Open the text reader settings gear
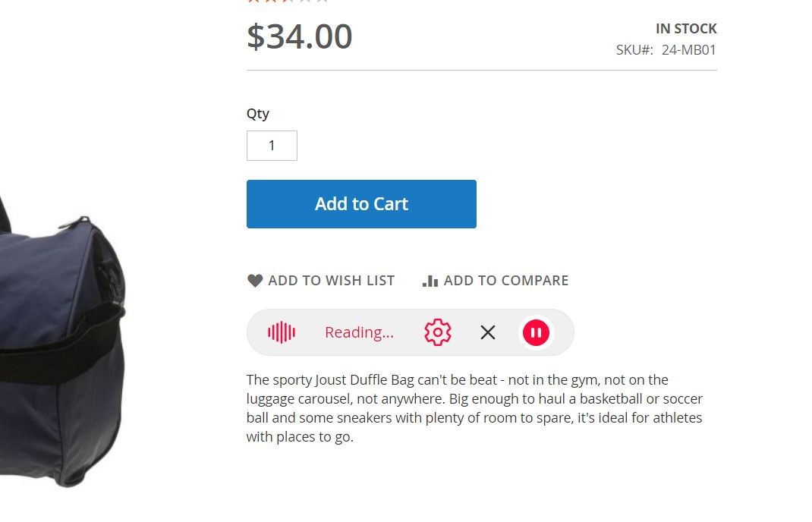Viewport: 812px width, 522px height. coord(438,332)
